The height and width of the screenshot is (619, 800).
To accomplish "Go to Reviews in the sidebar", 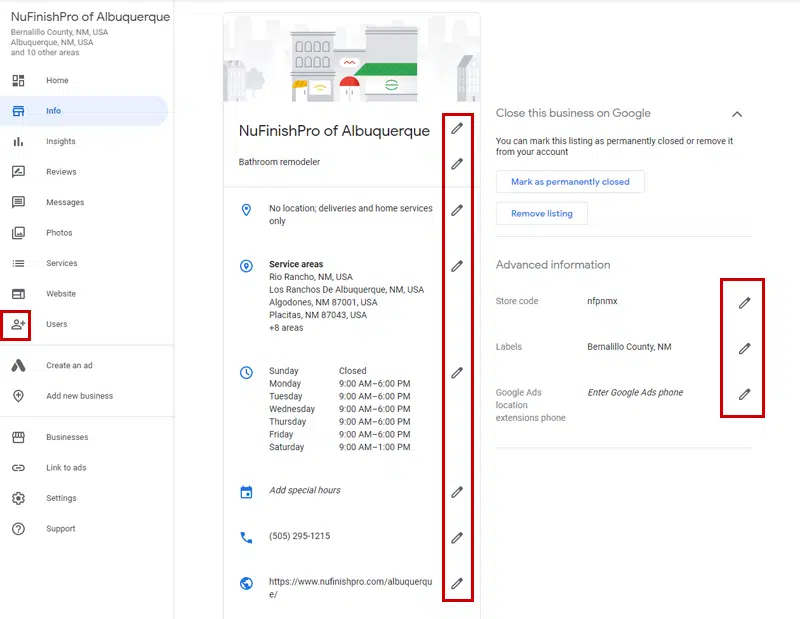I will pyautogui.click(x=61, y=172).
